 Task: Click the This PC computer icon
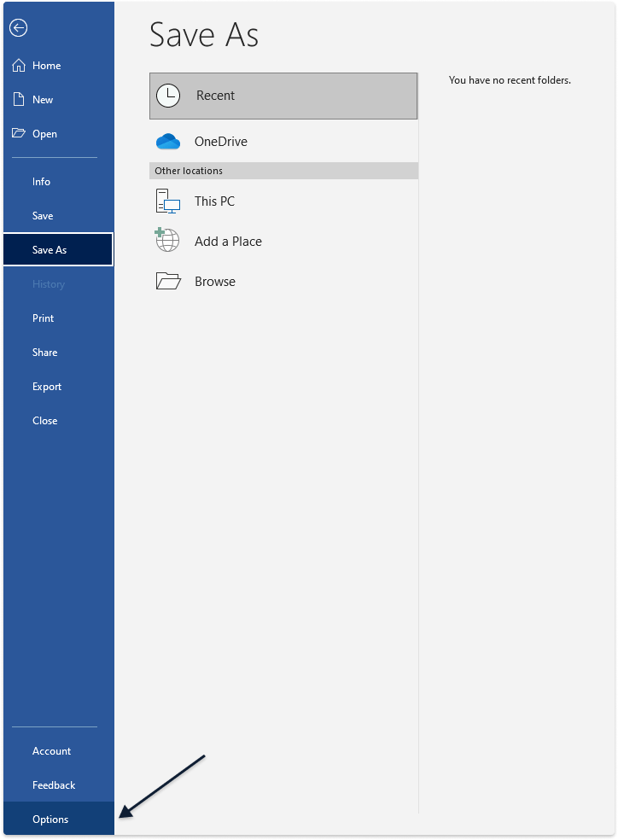click(x=168, y=201)
